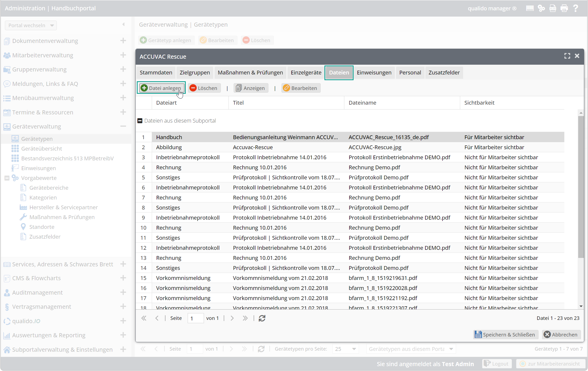
Task: Click Löschen in the Dateien toolbar
Action: coord(204,88)
